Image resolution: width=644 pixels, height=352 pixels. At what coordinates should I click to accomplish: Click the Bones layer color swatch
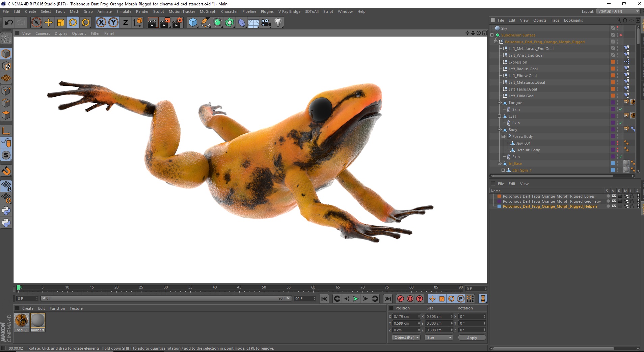point(499,196)
